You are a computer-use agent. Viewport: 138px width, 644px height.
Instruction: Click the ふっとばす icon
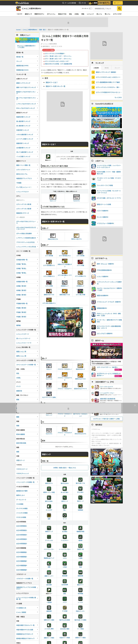49,506
